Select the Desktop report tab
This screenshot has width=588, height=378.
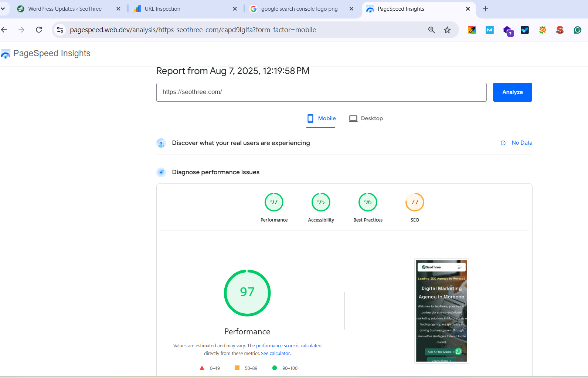[x=366, y=119]
